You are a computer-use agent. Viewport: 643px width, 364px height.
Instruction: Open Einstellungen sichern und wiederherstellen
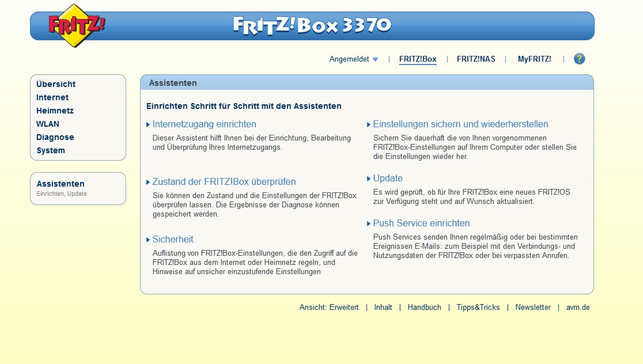pos(460,124)
